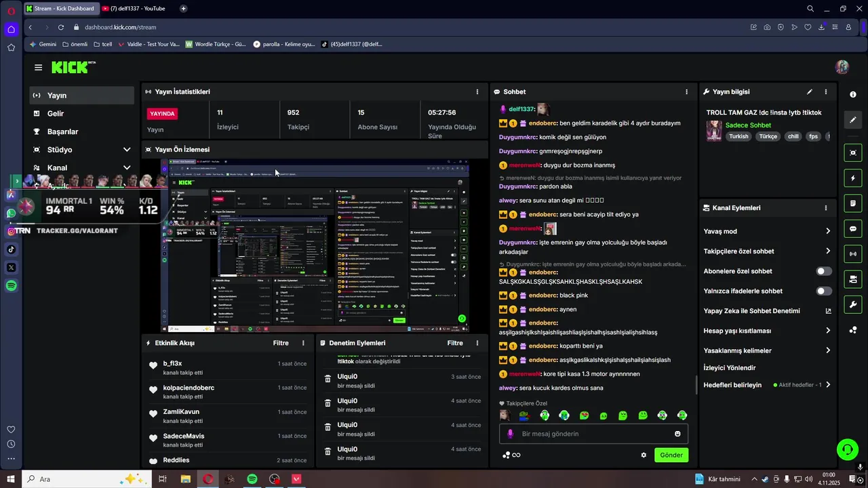Image resolution: width=868 pixels, height=488 pixels.
Task: Switch to delf1337 YouTube tab
Action: tap(136, 9)
